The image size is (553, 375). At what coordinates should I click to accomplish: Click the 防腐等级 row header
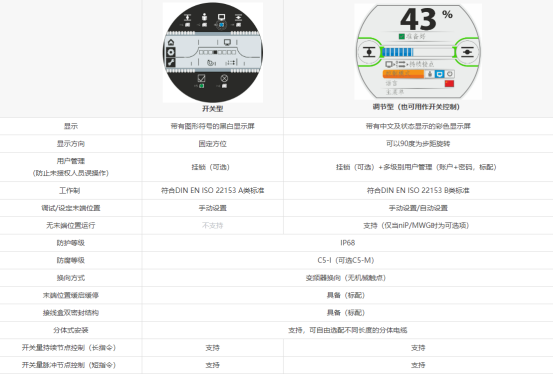coord(71,260)
